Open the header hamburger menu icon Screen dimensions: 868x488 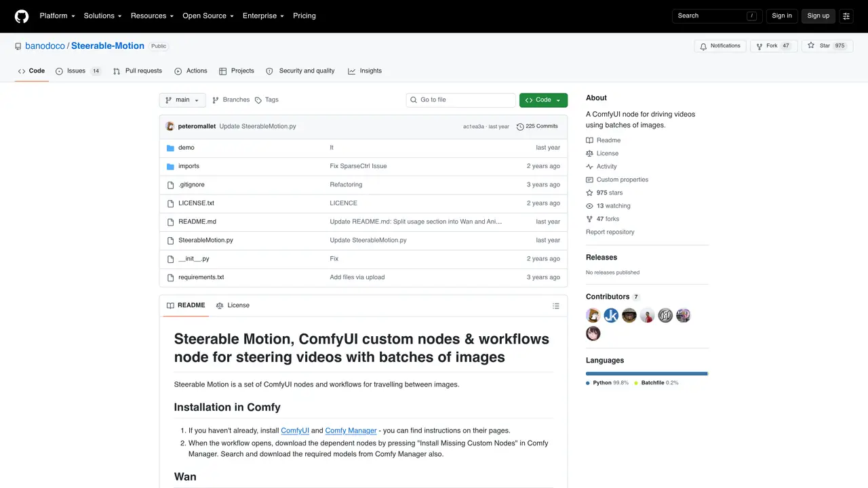click(846, 16)
